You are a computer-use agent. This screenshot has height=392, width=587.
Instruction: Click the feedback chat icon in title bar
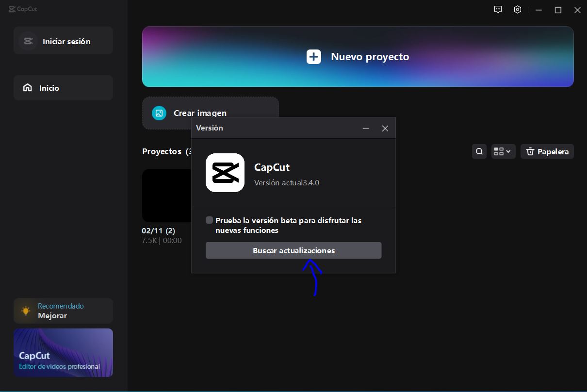click(498, 9)
